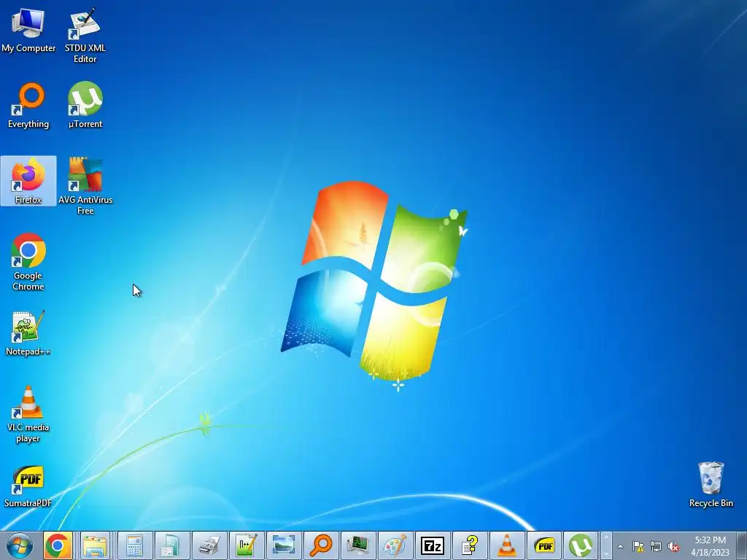Screen dimensions: 747x560
Task: Launch Everything search from the taskbar
Action: pyautogui.click(x=321, y=545)
